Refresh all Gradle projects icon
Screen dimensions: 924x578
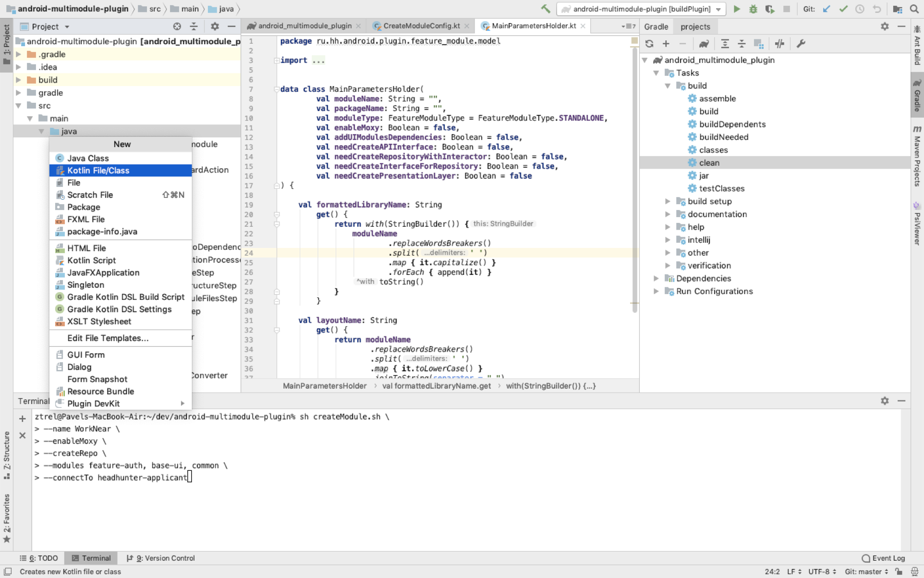tap(649, 44)
